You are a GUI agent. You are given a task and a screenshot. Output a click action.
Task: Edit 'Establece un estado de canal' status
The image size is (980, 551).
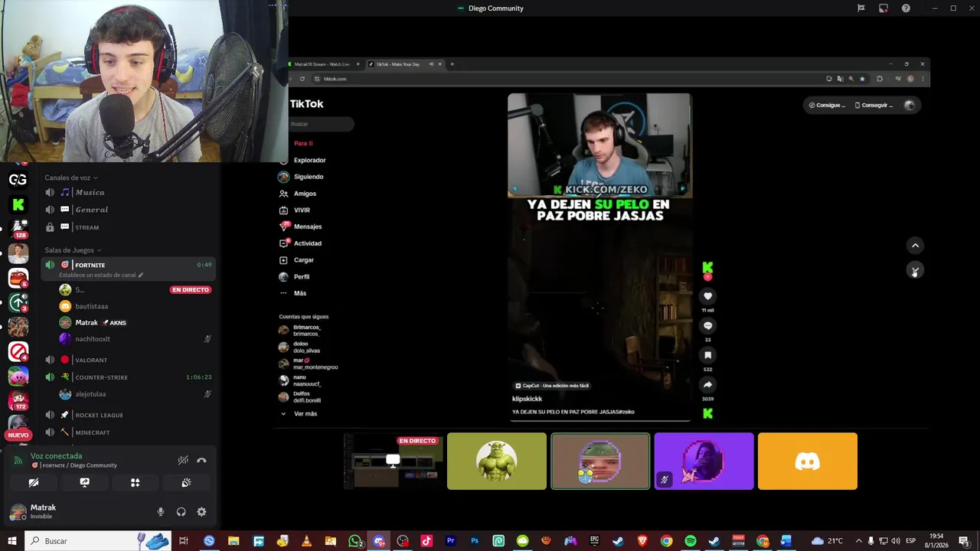pos(100,275)
